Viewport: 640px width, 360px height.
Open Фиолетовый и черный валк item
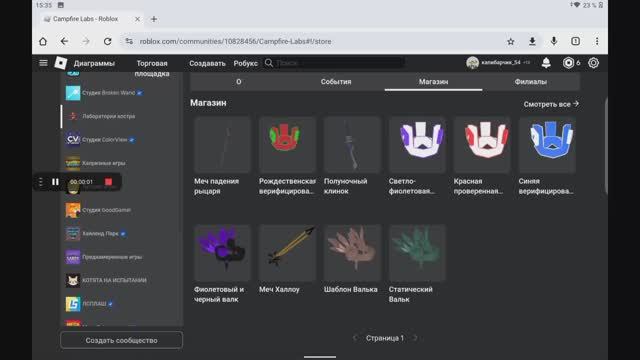point(222,264)
